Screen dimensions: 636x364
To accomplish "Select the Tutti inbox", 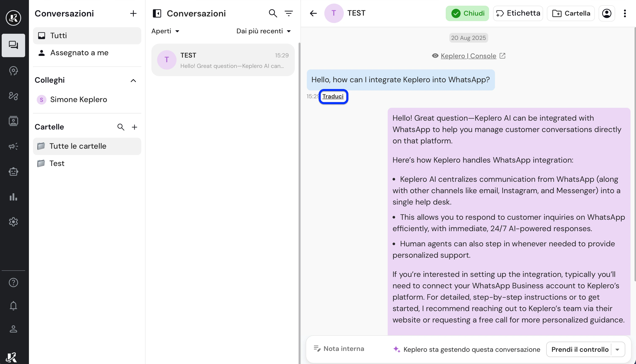I will 87,35.
